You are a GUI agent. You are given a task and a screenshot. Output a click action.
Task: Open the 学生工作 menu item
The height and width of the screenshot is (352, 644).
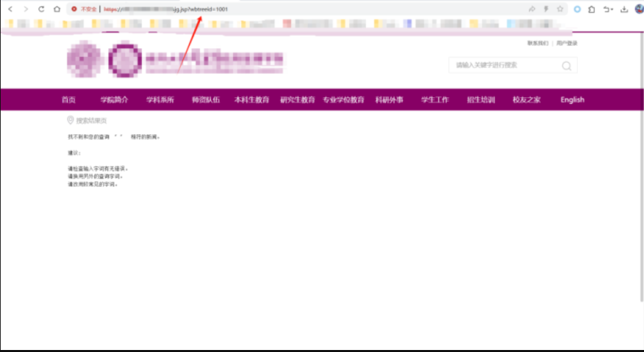[435, 100]
